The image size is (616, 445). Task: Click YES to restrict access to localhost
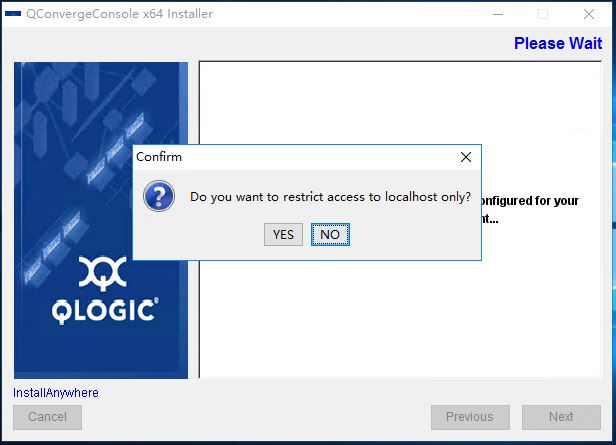coord(283,234)
